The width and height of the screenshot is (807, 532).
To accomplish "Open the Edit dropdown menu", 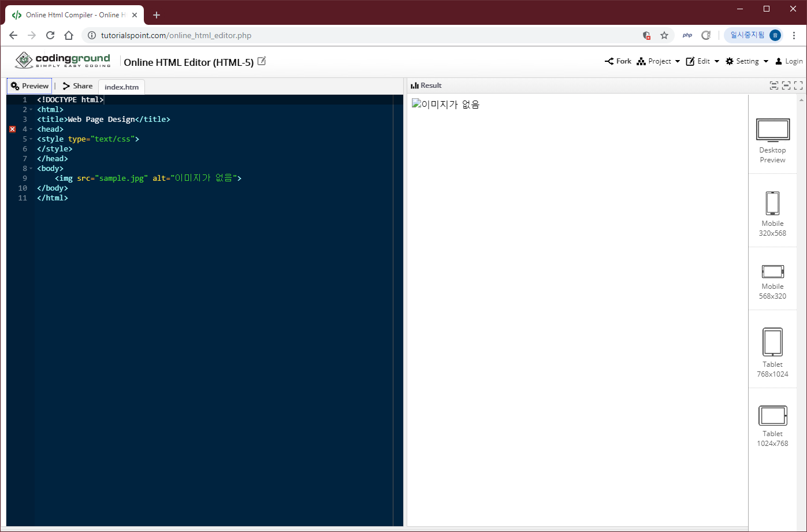I will [702, 61].
